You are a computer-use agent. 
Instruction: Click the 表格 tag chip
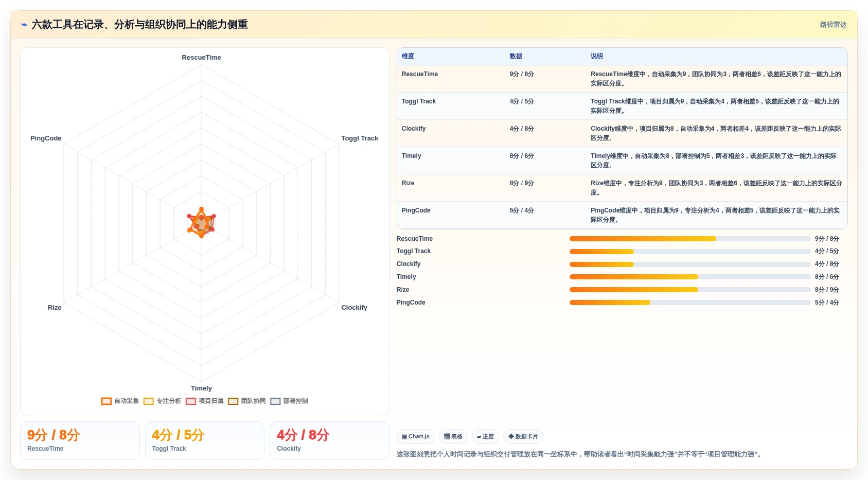(x=453, y=437)
